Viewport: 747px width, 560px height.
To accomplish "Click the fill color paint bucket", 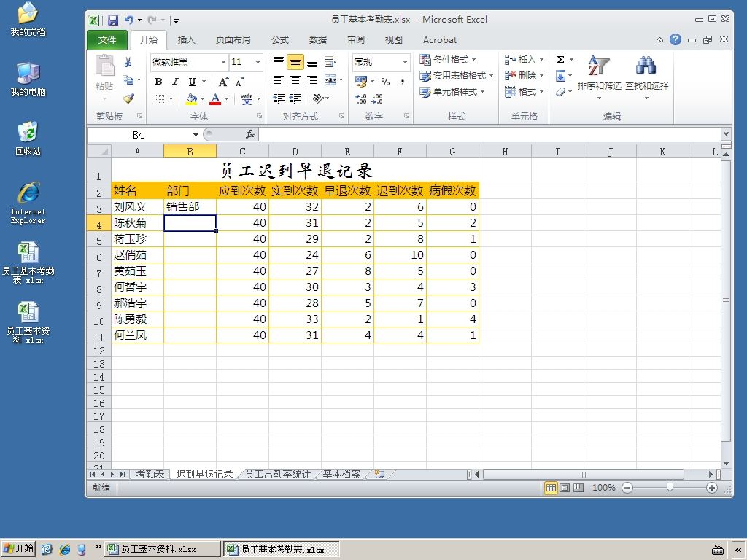I will pyautogui.click(x=191, y=99).
